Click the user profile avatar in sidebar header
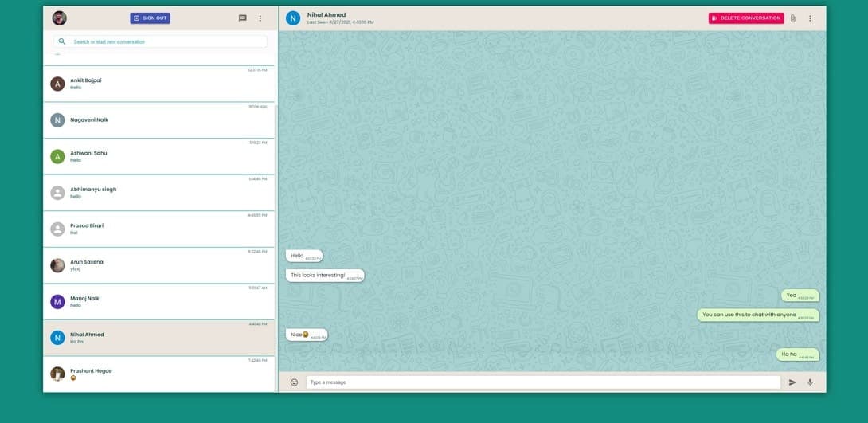The width and height of the screenshot is (868, 423). point(59,18)
